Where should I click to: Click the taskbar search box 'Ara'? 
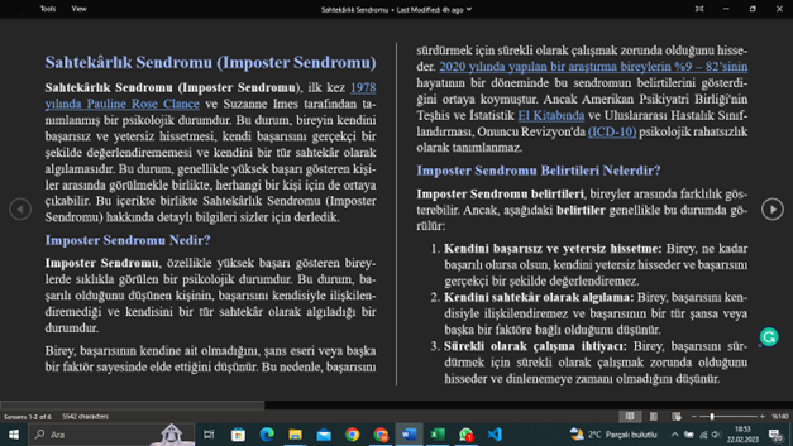[x=112, y=434]
